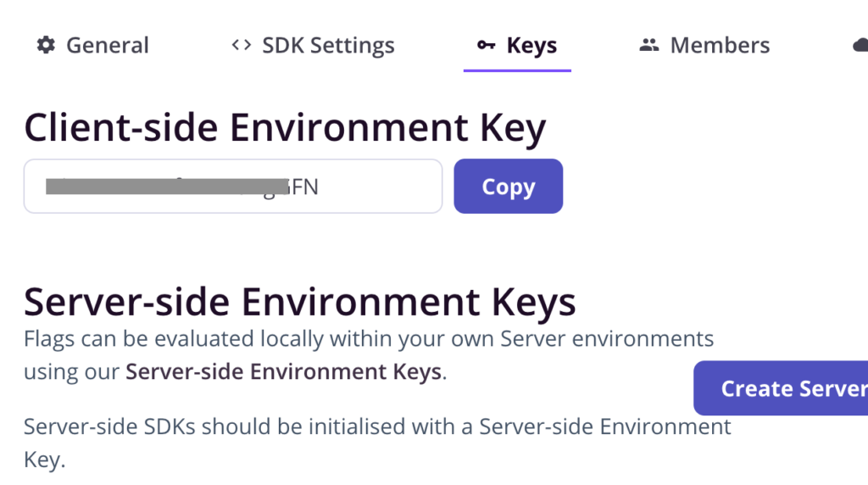Image resolution: width=868 pixels, height=485 pixels.
Task: Click the bold Server-side Environment Keys text
Action: coord(283,371)
